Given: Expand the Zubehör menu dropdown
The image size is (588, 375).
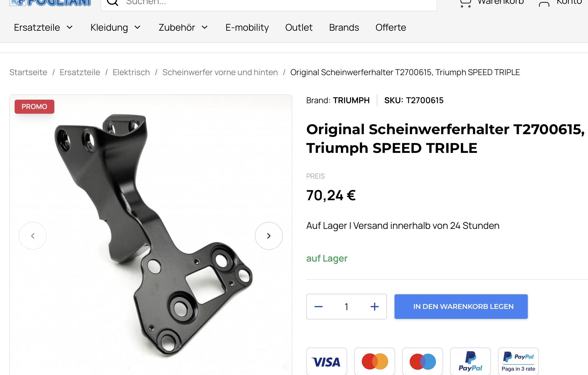Looking at the screenshot, I should tap(183, 27).
